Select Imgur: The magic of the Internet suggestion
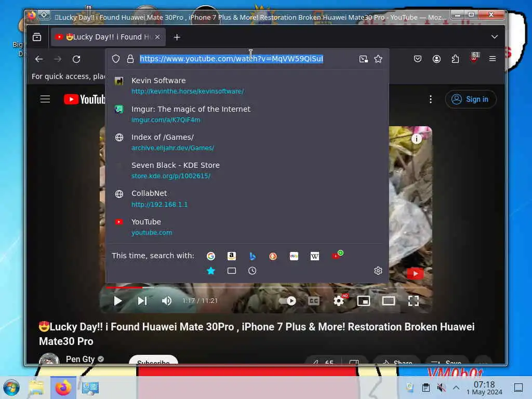The height and width of the screenshot is (399, 532). 247,114
